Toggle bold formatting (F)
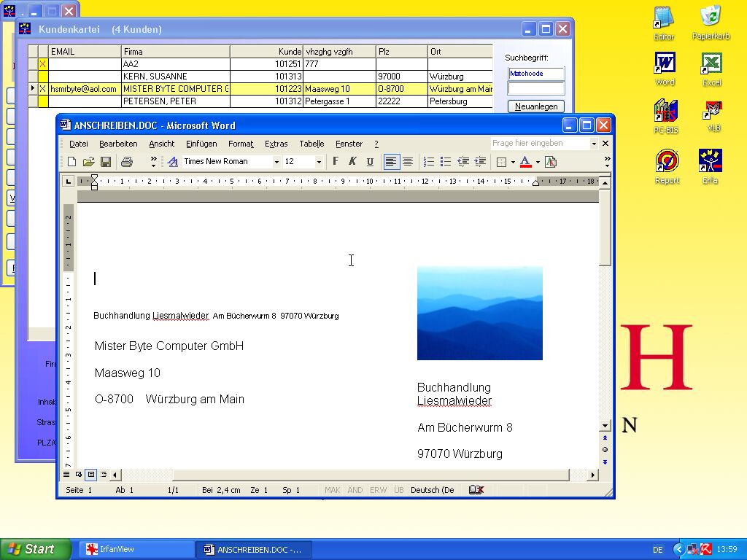 coord(336,161)
